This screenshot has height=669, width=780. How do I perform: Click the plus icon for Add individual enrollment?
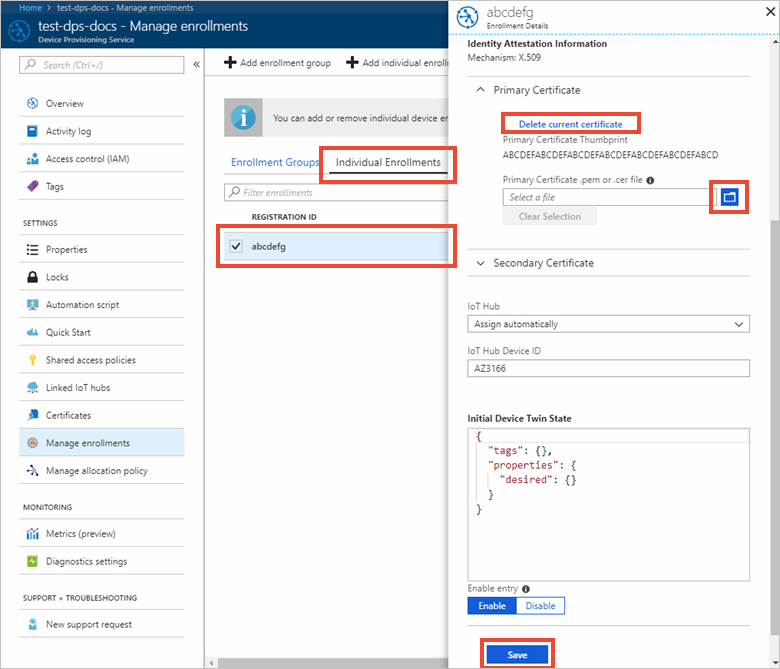point(352,63)
